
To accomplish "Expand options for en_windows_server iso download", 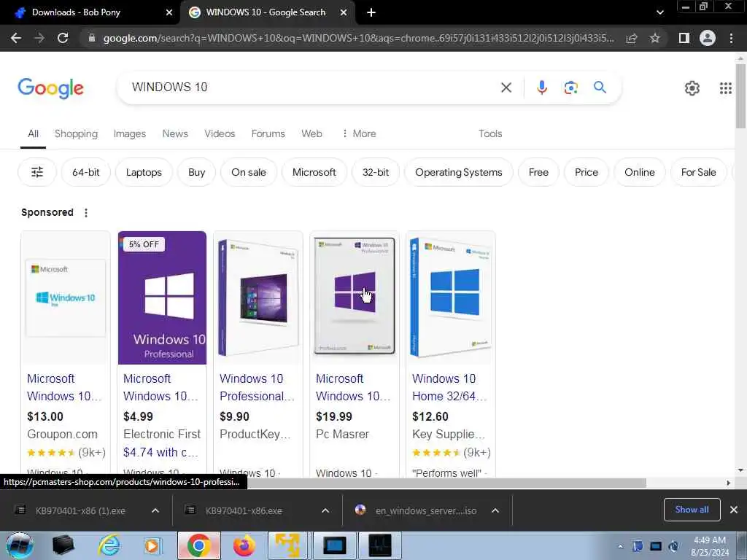I will point(495,510).
